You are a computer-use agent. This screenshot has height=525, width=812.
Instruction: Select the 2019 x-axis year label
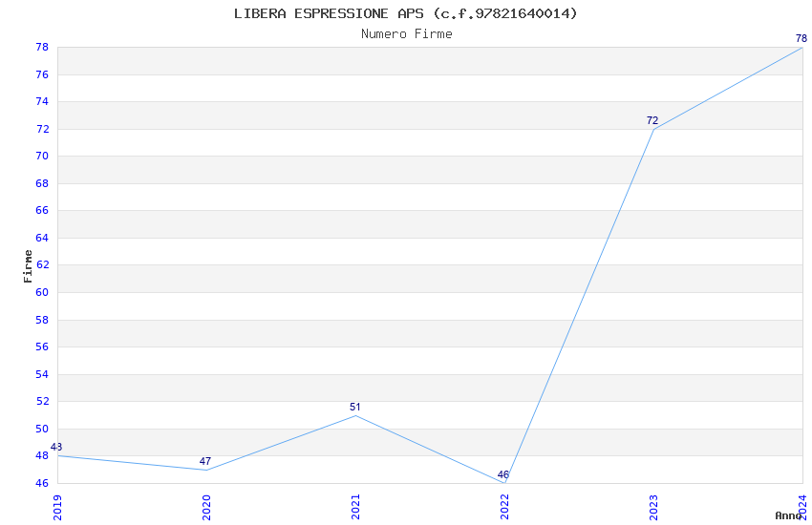click(57, 508)
